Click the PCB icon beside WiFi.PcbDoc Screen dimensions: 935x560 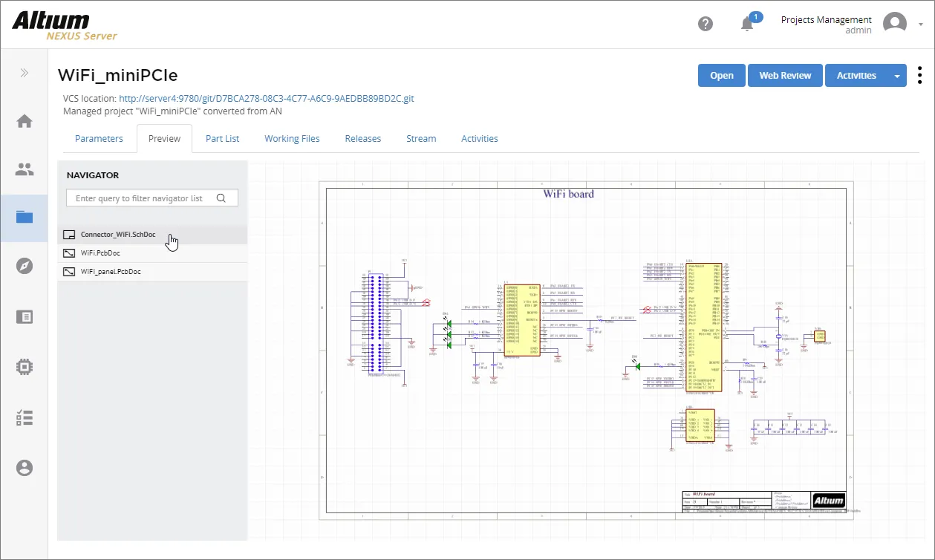[x=70, y=253]
